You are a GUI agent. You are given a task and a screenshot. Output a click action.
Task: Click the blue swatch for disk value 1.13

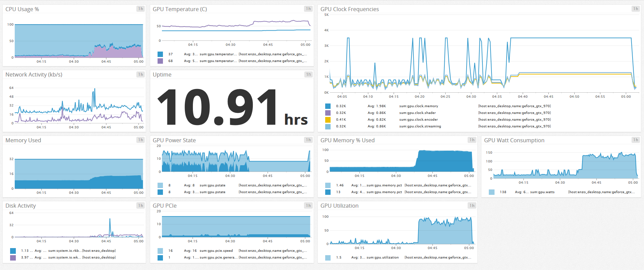point(13,251)
